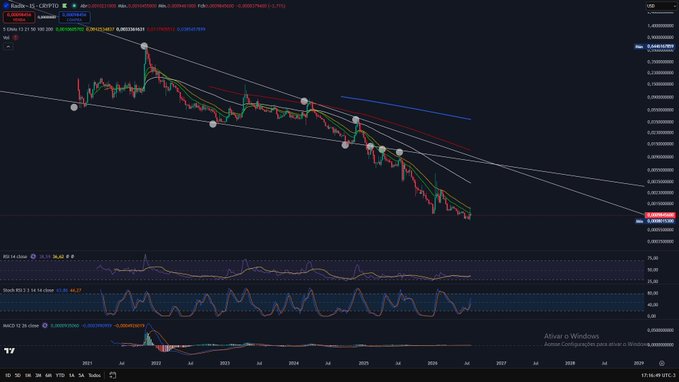The image size is (679, 382).
Task: Click the 17:16:49 UTC-3 timezone clock
Action: [658, 375]
